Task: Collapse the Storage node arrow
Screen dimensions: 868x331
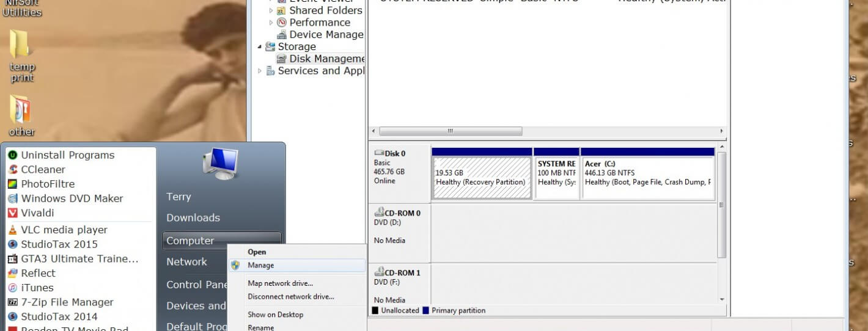Action: pos(260,47)
